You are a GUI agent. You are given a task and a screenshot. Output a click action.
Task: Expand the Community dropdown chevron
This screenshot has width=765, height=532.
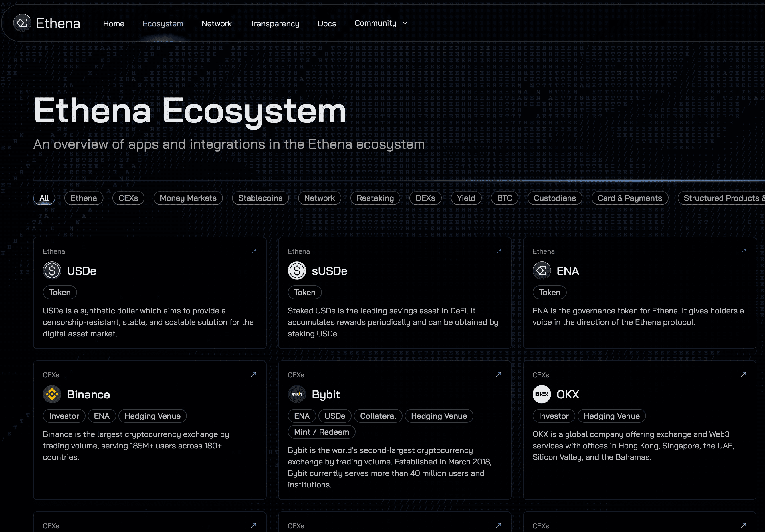click(405, 23)
